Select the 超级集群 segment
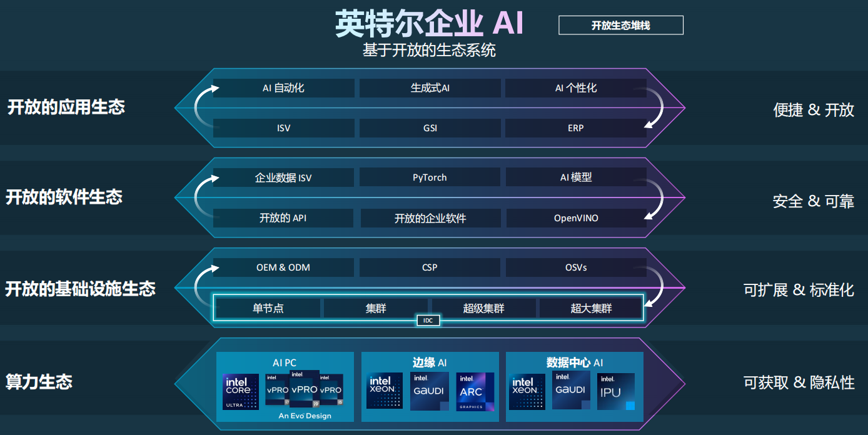The width and height of the screenshot is (868, 435). (x=484, y=308)
